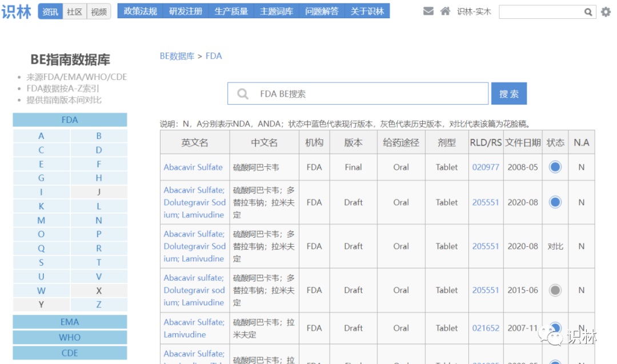Image resolution: width=617 pixels, height=364 pixels.
Task: Click the 文件日期 column header
Action: point(523,142)
